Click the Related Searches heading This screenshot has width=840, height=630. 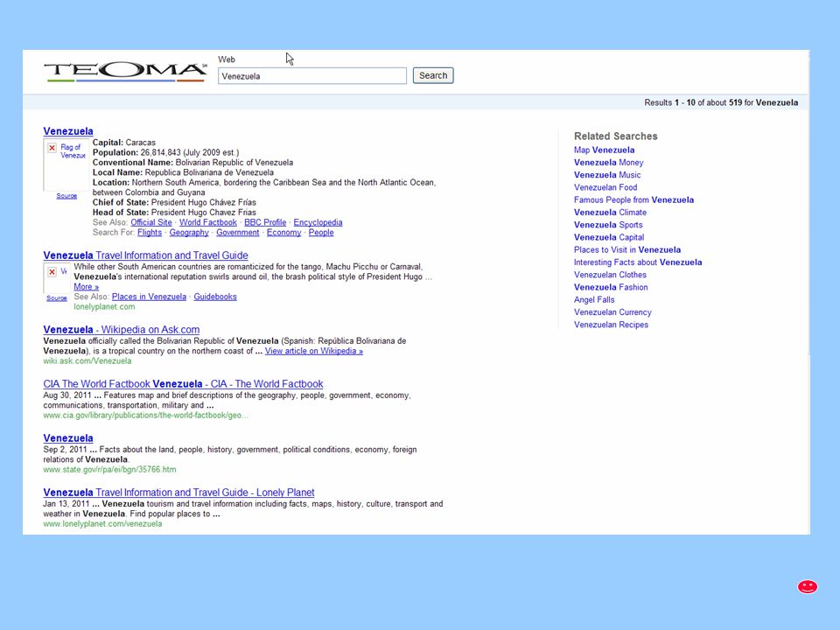pos(616,136)
